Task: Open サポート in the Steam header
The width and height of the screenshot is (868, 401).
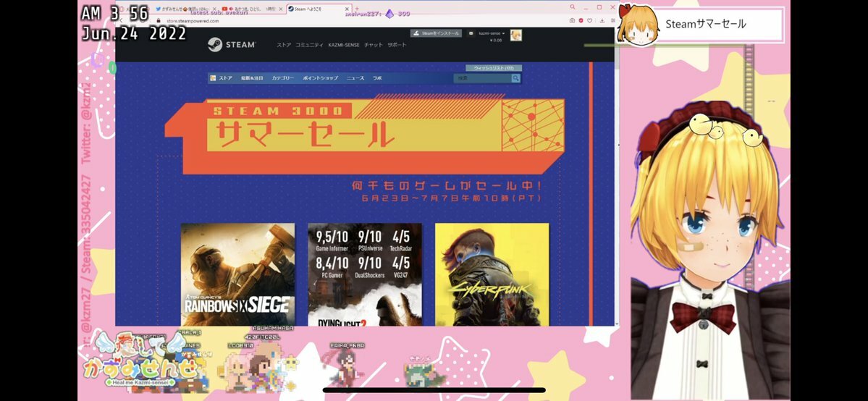Action: pos(397,45)
